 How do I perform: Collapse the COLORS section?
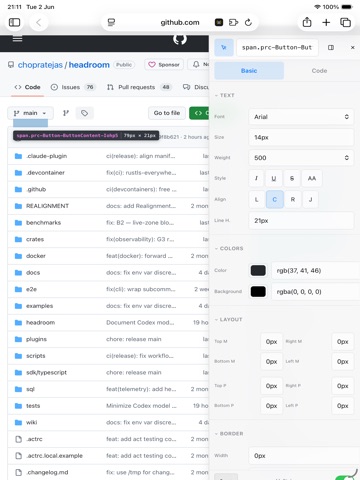229,248
